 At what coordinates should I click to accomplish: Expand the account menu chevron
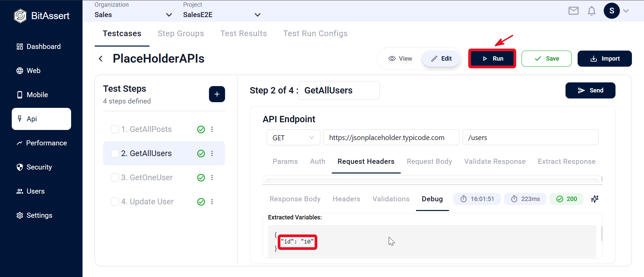pos(626,11)
